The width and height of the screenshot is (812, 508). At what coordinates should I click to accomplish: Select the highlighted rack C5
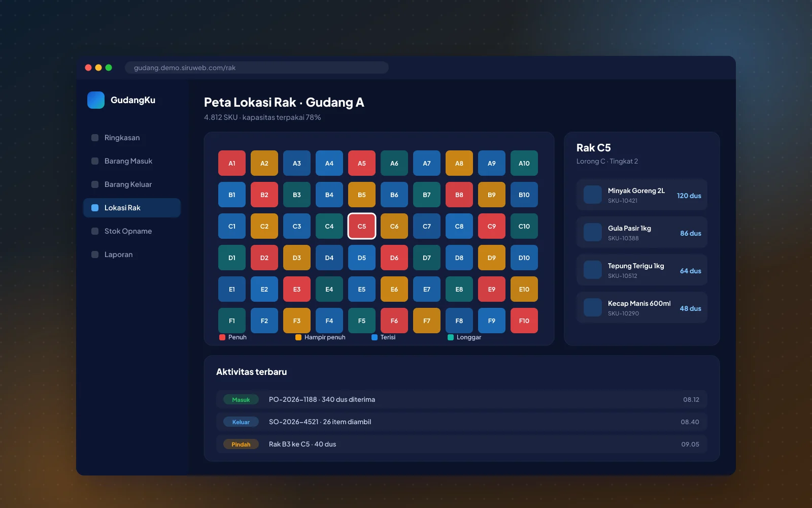click(x=362, y=226)
